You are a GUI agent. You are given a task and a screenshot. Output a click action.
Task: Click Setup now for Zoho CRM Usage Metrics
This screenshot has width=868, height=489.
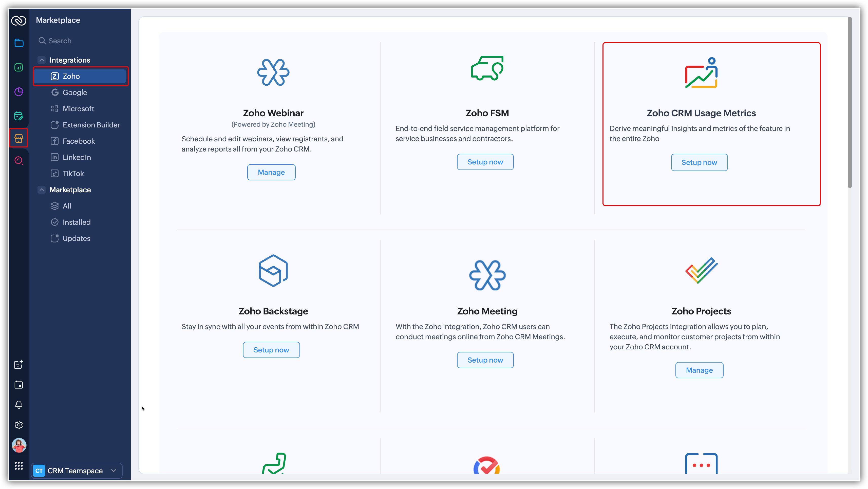[699, 162]
